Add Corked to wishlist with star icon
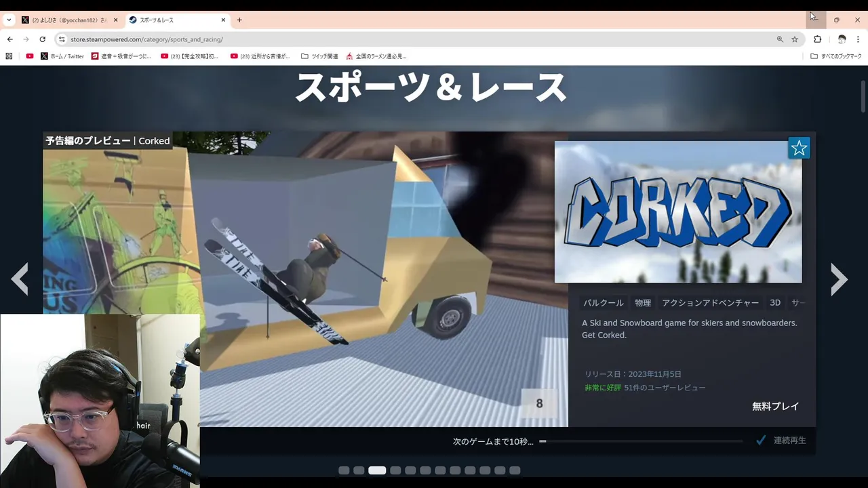The height and width of the screenshot is (488, 868). [799, 148]
